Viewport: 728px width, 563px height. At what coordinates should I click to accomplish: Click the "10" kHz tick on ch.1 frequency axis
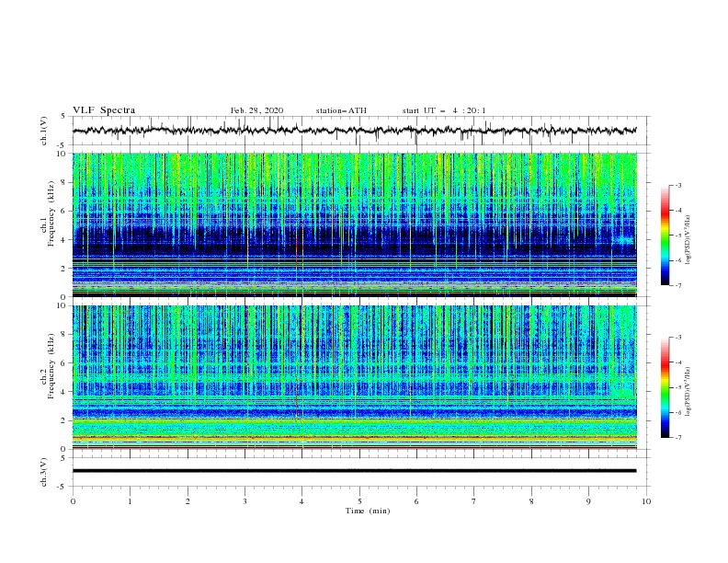(63, 154)
